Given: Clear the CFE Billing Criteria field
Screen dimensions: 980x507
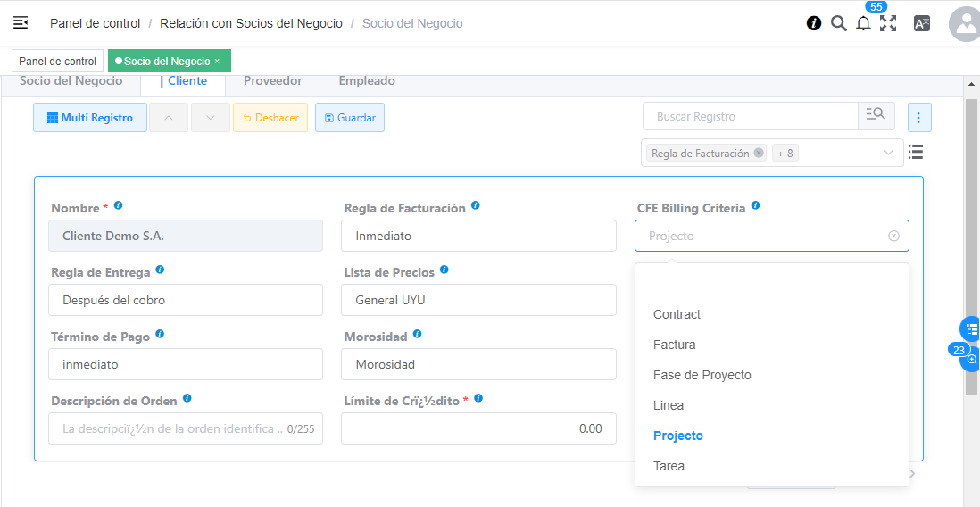Looking at the screenshot, I should [x=893, y=236].
